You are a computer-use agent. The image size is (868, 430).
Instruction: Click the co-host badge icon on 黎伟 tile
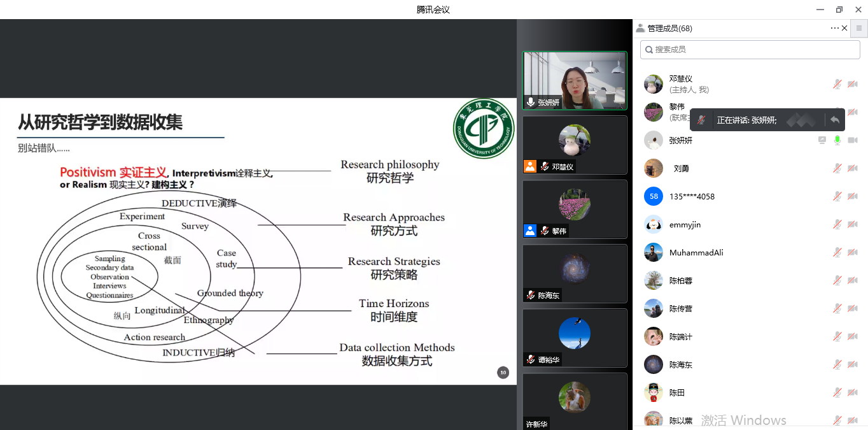tap(530, 231)
